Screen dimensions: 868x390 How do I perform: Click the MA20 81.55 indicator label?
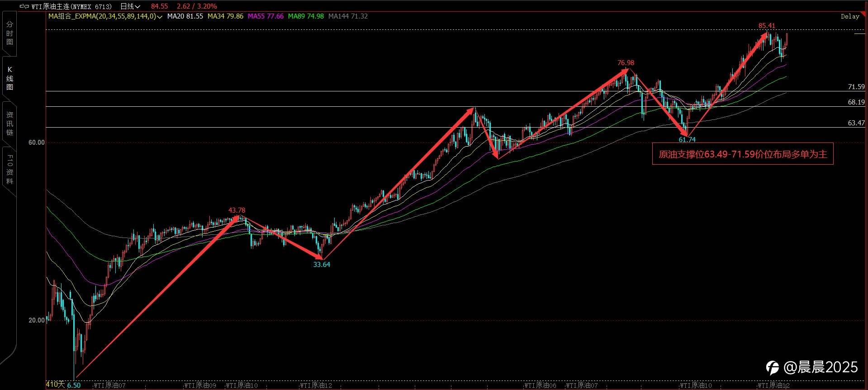[x=185, y=16]
